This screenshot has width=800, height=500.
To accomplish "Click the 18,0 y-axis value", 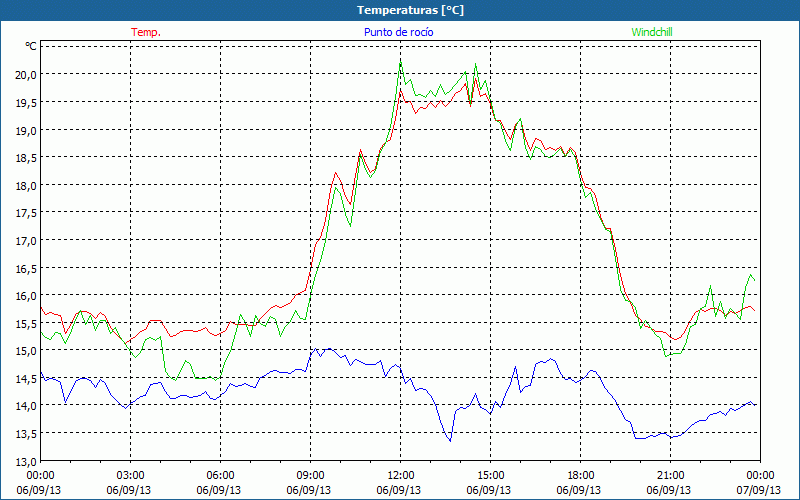I will (x=26, y=185).
